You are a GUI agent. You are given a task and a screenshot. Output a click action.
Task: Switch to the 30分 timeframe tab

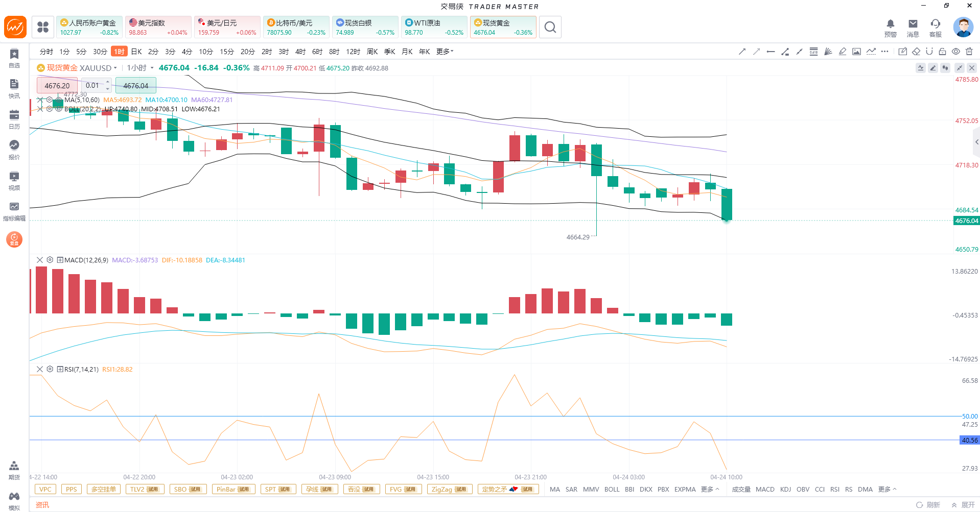[x=100, y=52]
